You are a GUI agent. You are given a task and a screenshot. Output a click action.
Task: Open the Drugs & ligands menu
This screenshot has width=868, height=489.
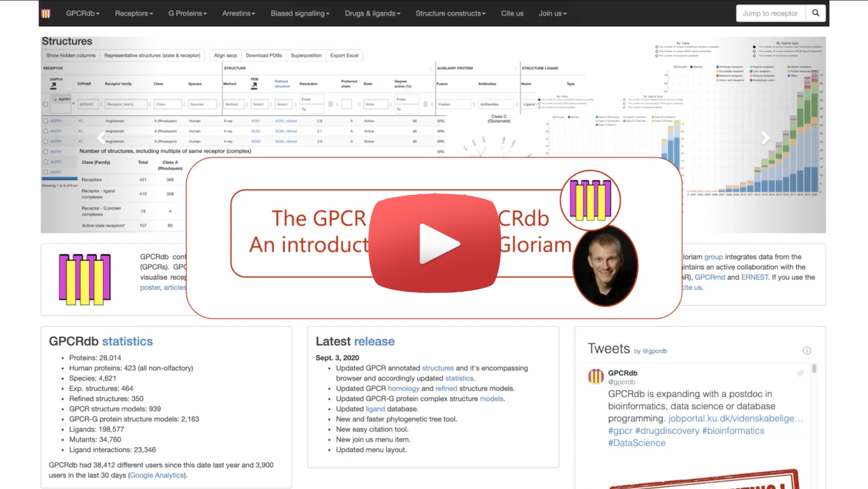[372, 13]
